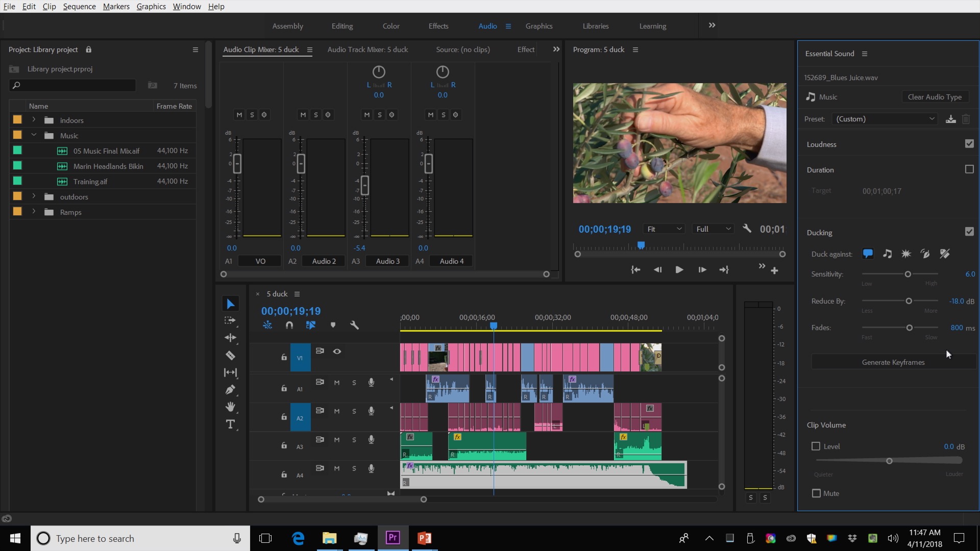Switch to the Effects workspace tab
980x551 pixels.
point(438,26)
